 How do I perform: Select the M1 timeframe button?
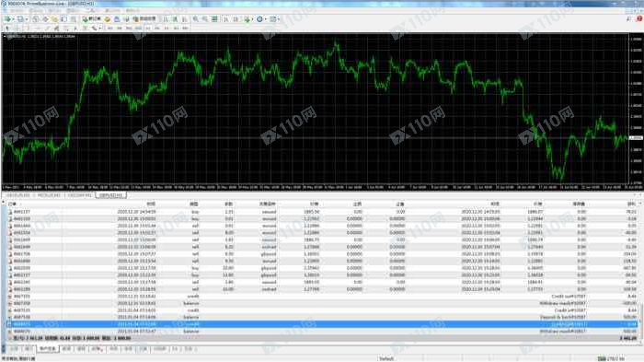tap(110, 29)
